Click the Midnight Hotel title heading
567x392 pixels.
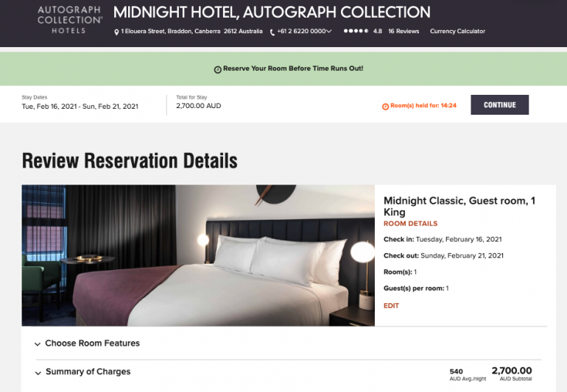(x=272, y=13)
